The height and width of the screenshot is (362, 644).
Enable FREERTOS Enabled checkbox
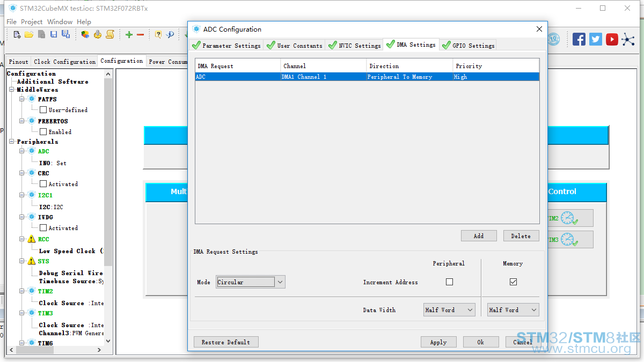43,131
